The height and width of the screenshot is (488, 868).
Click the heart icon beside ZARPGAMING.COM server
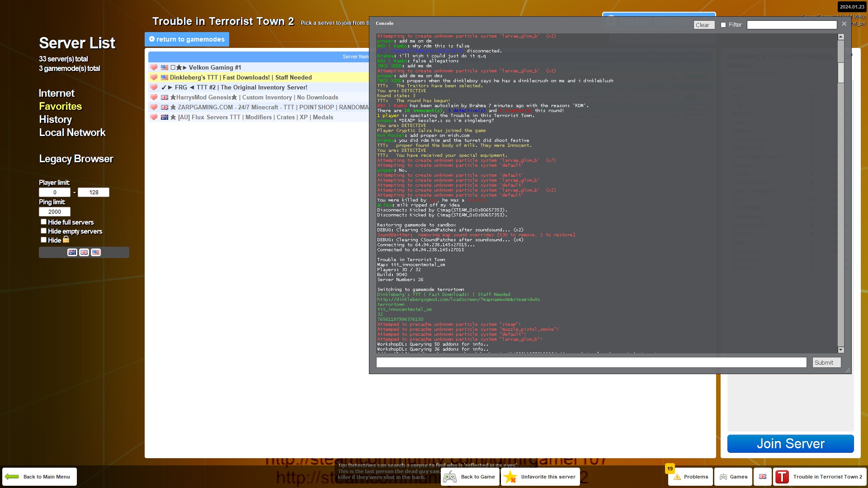[x=154, y=107]
